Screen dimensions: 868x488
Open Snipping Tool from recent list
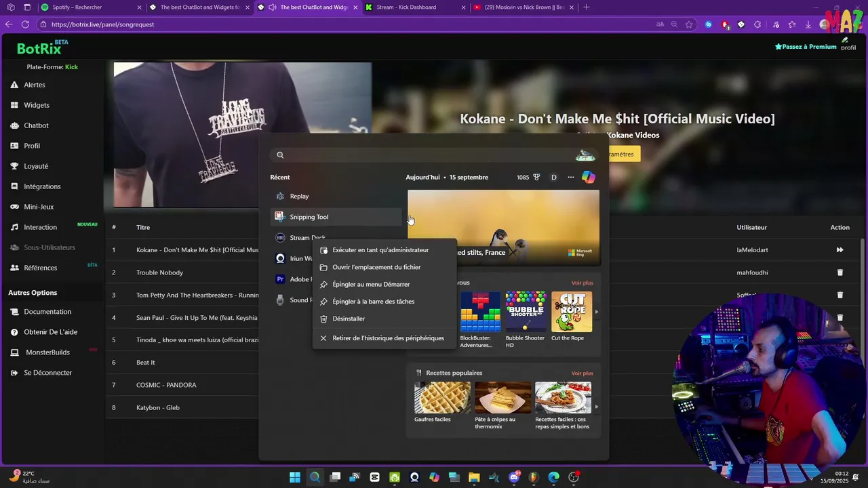point(336,217)
